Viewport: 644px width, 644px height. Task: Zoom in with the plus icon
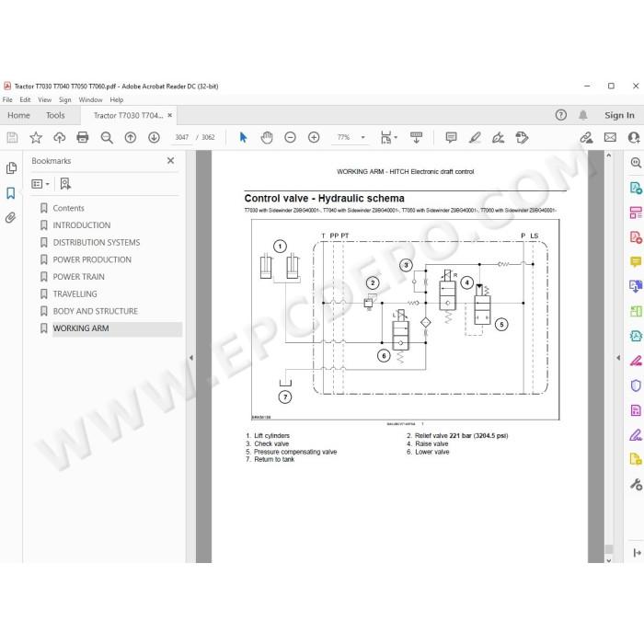(314, 137)
